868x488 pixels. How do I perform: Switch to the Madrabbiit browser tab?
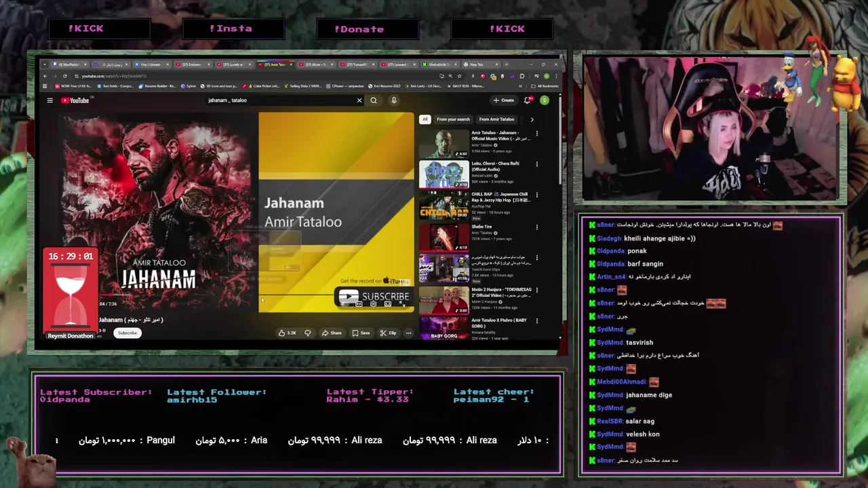coord(440,64)
